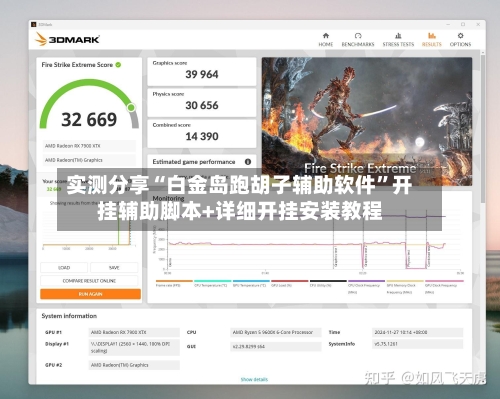Click the System information heading

tap(69, 316)
